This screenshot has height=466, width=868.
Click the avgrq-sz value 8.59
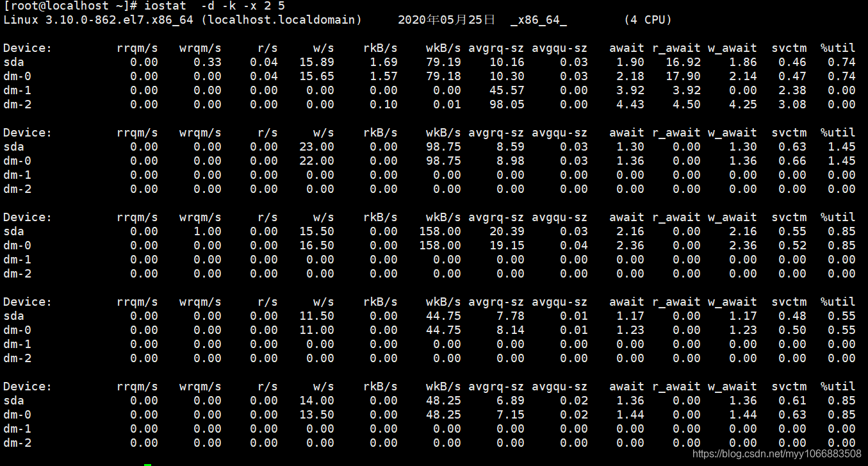(510, 147)
